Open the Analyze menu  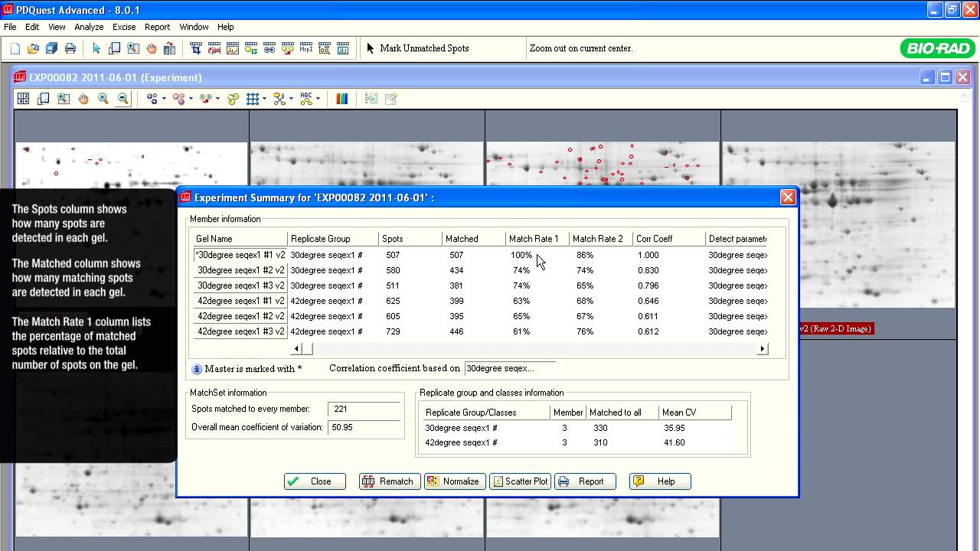point(89,27)
